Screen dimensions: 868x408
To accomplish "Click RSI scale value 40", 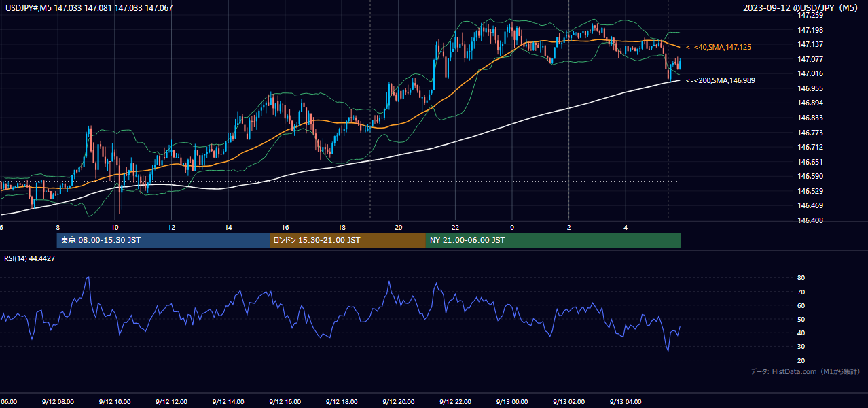I will [x=801, y=333].
